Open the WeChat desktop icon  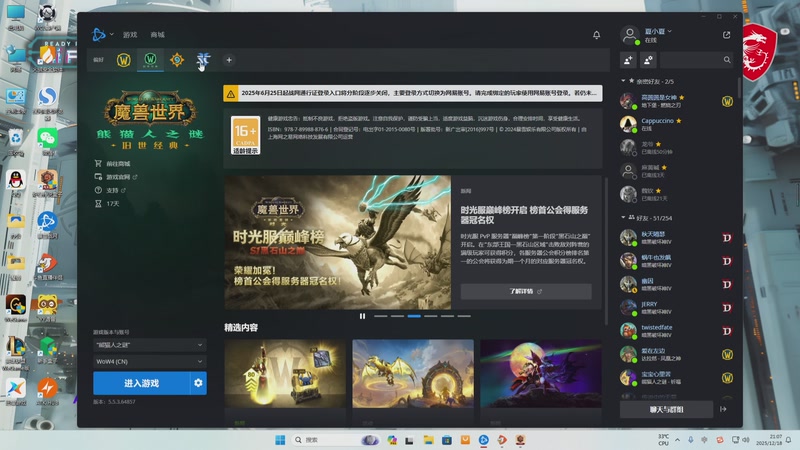pos(47,141)
